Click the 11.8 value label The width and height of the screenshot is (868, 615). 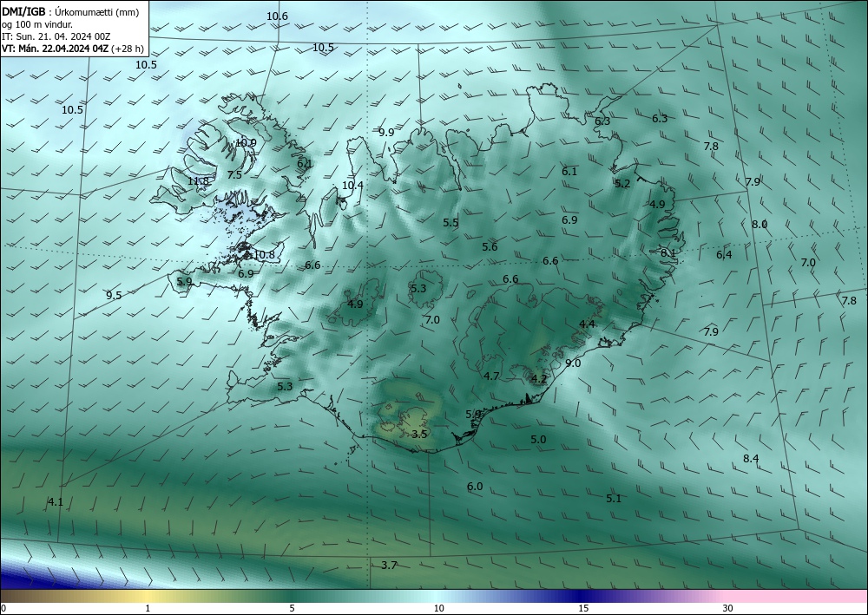pos(198,180)
